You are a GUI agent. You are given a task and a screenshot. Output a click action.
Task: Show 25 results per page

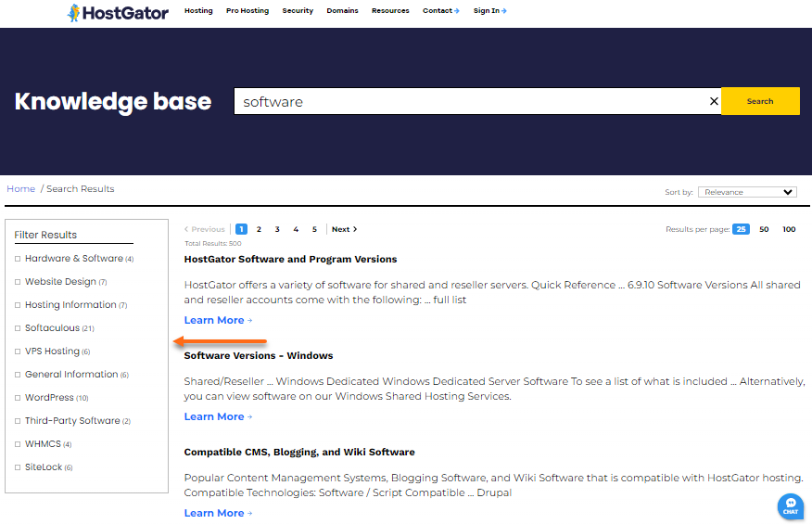(741, 229)
